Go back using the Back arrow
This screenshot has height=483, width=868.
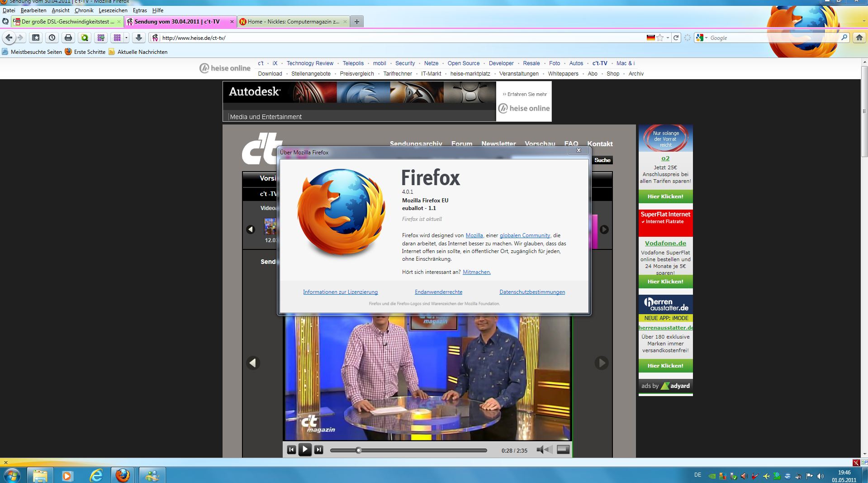point(9,38)
